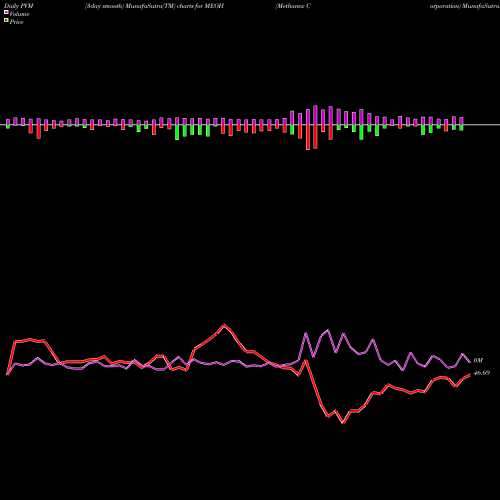500x500 pixels.
Task: Click the 'Volume' legend label
Action: (x=19, y=14)
